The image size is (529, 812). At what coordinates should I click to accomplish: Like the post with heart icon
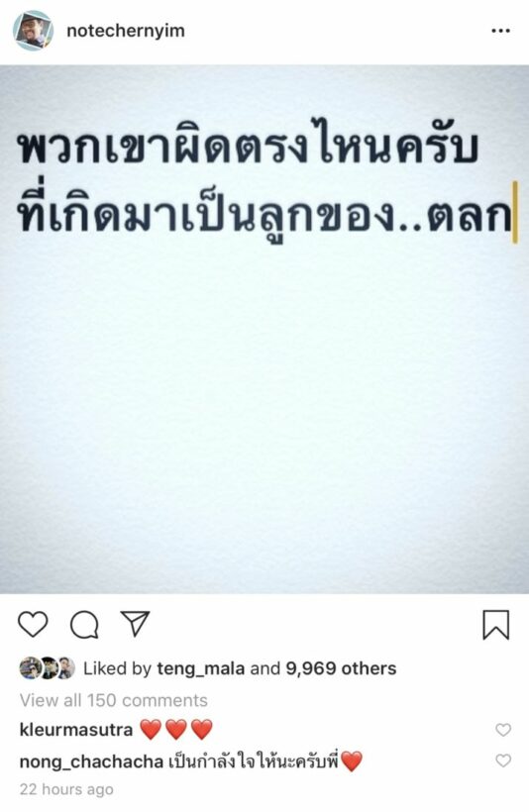33,624
